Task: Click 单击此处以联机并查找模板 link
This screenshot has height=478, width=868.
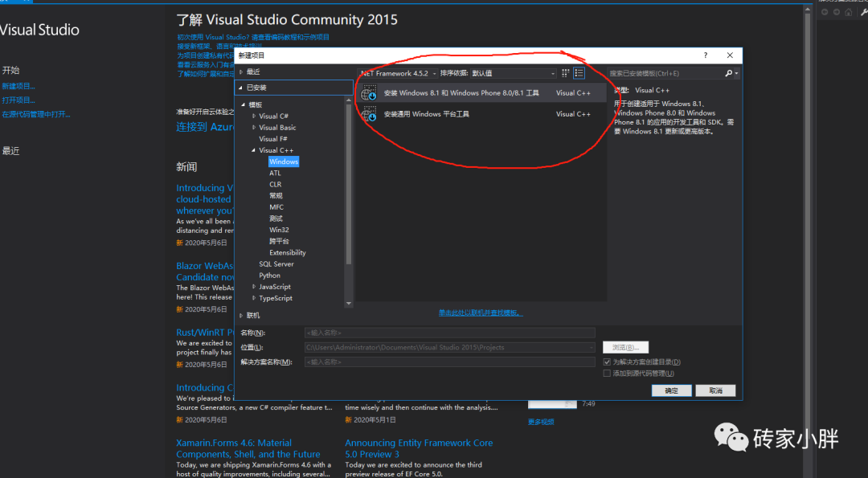Action: (x=481, y=313)
